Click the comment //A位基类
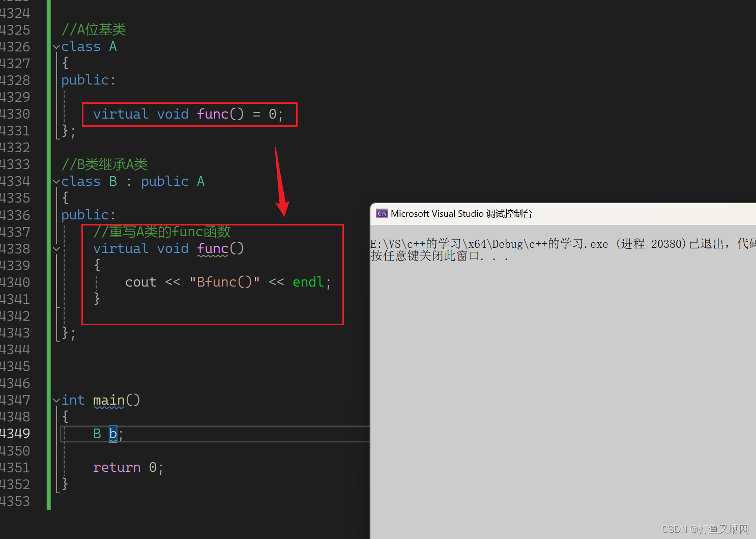The image size is (756, 539). click(x=94, y=30)
